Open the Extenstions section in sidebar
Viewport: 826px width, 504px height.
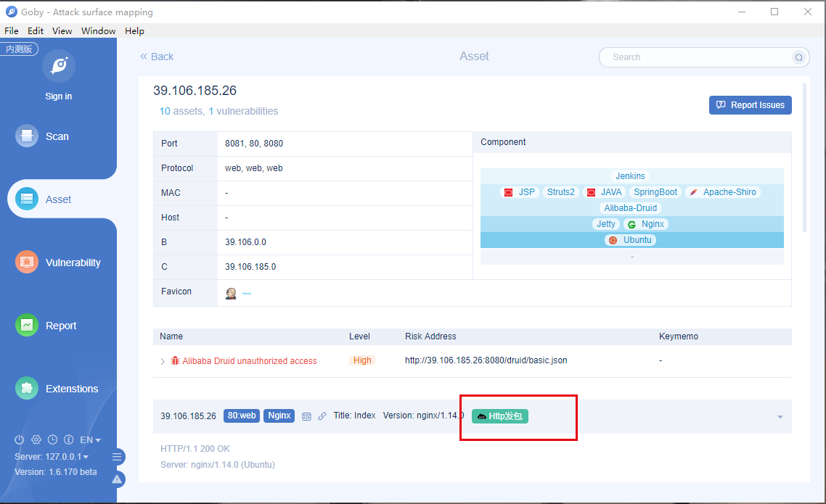57,389
